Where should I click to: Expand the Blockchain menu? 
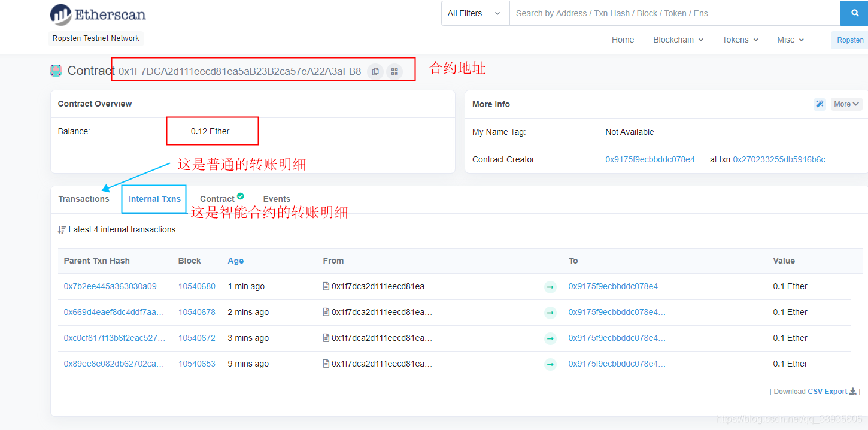[678, 40]
